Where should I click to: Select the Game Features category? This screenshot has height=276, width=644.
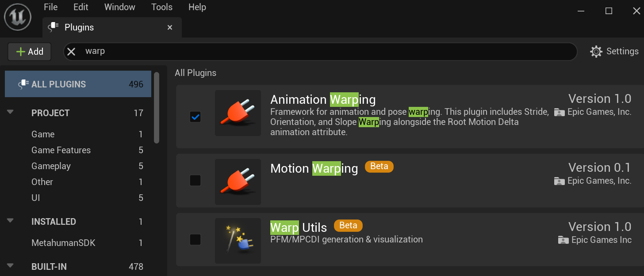[61, 150]
